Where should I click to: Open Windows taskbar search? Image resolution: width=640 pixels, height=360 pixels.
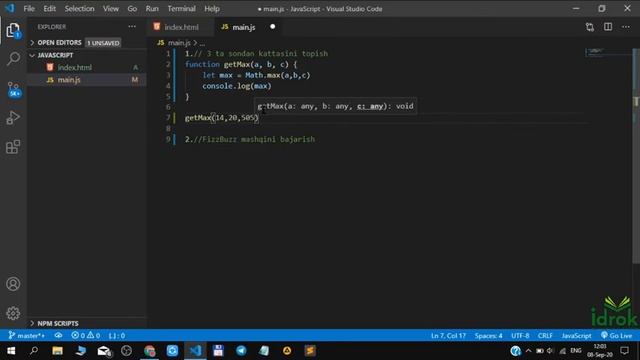34,351
